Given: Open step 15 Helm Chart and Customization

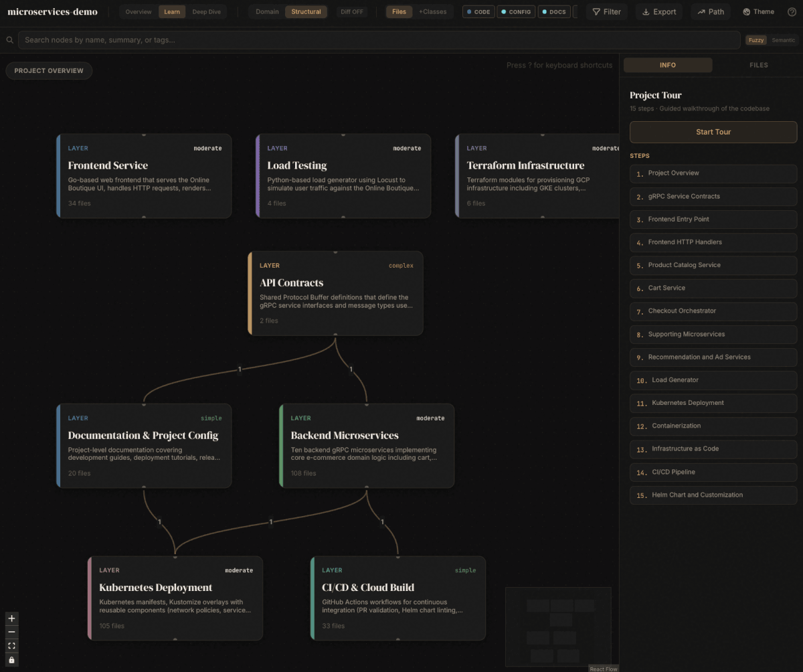Looking at the screenshot, I should (x=713, y=495).
